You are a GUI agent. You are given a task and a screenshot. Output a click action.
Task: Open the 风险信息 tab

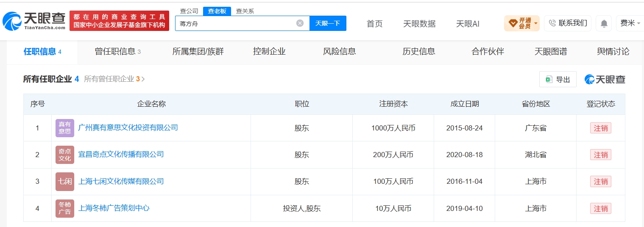(340, 52)
